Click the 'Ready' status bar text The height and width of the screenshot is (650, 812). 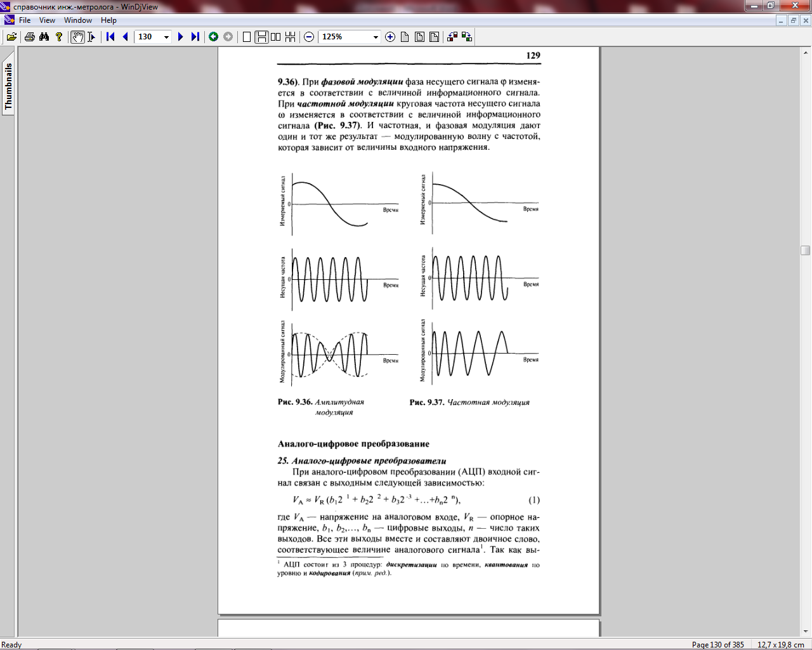click(x=11, y=644)
